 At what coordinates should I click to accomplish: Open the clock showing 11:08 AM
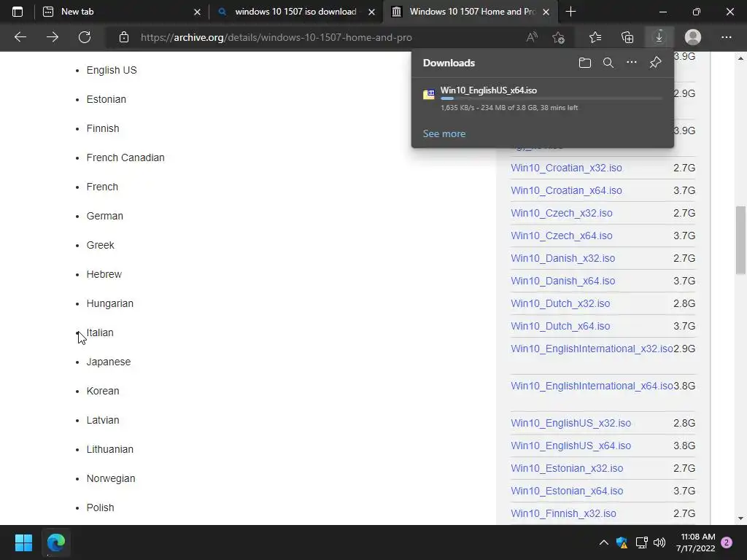[x=695, y=542]
